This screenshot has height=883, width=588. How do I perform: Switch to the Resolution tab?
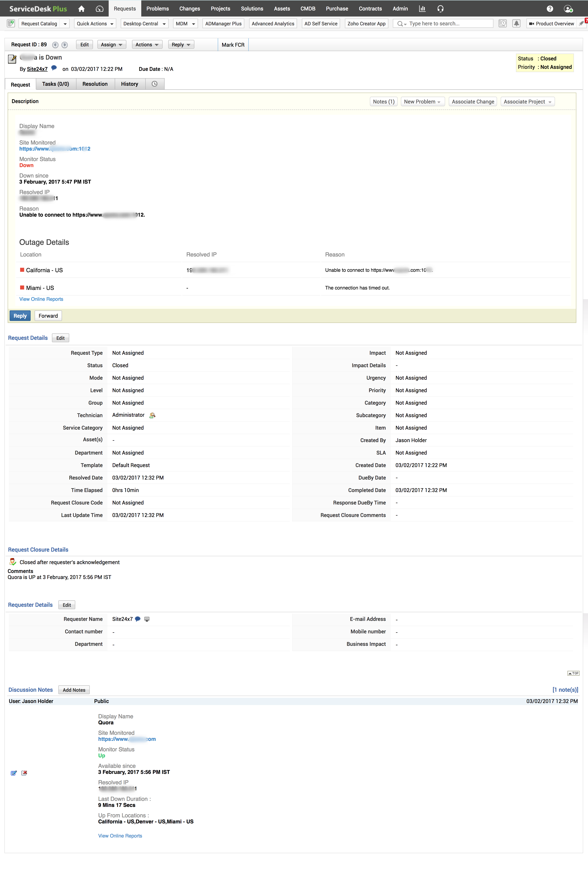[95, 84]
